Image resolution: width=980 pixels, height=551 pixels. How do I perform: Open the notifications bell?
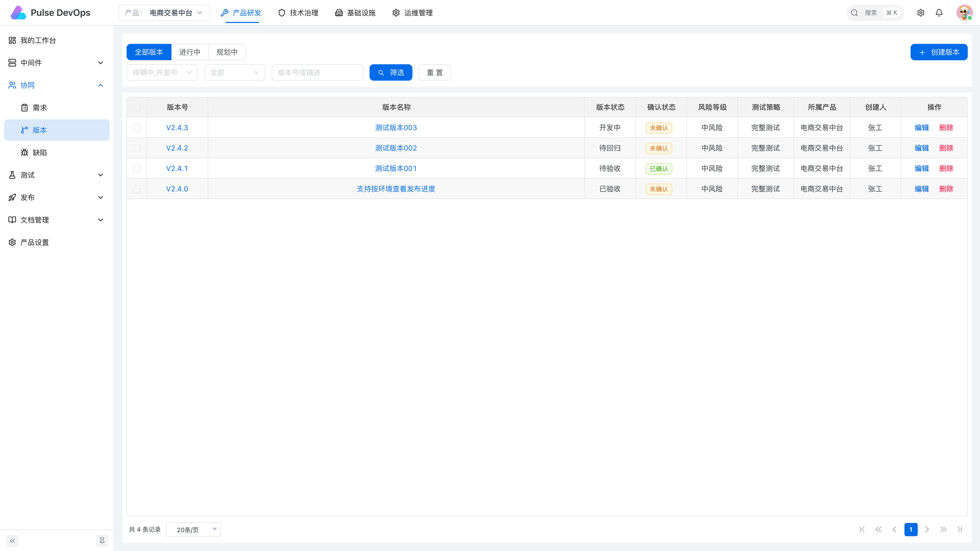click(x=939, y=12)
